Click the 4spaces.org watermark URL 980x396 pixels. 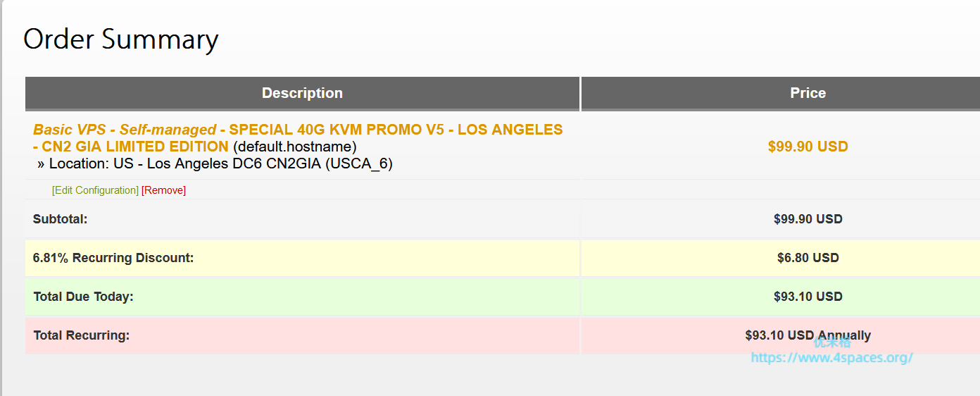pos(831,358)
